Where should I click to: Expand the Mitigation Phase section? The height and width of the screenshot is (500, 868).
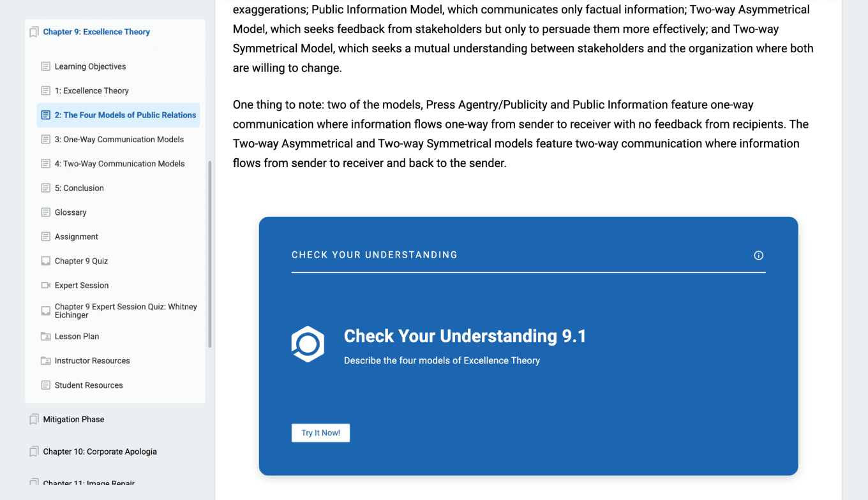coord(73,420)
